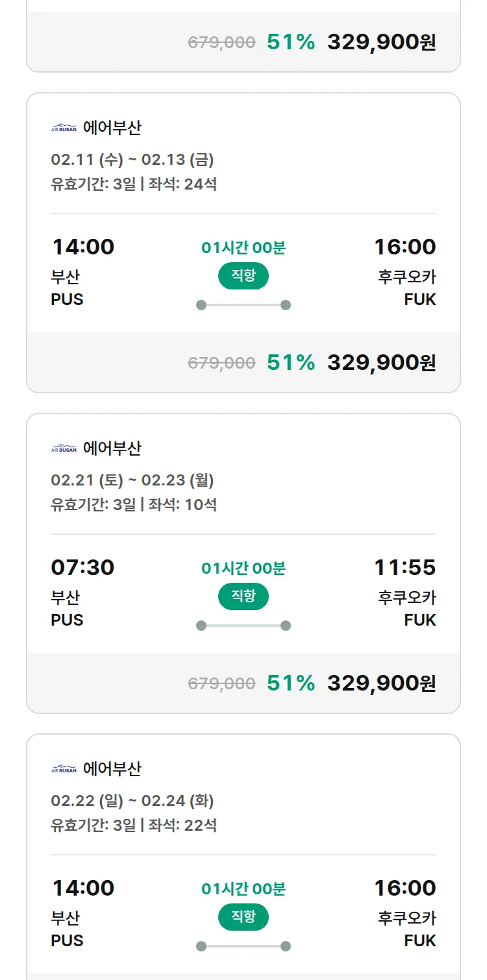
Task: Open the 02.22 (일) ~ 02.24 (화) date range
Action: pyautogui.click(x=132, y=801)
